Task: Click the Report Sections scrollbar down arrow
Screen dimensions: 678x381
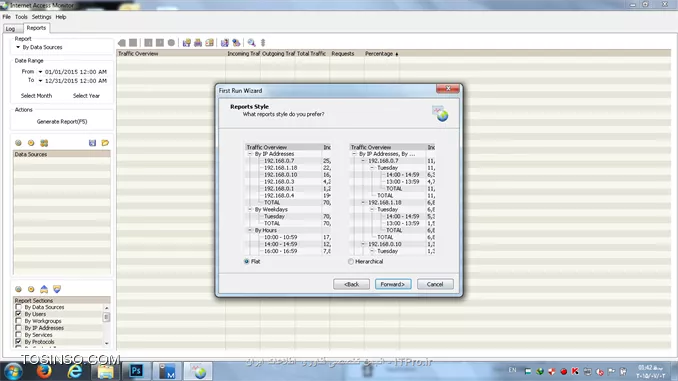Action: coord(106,343)
